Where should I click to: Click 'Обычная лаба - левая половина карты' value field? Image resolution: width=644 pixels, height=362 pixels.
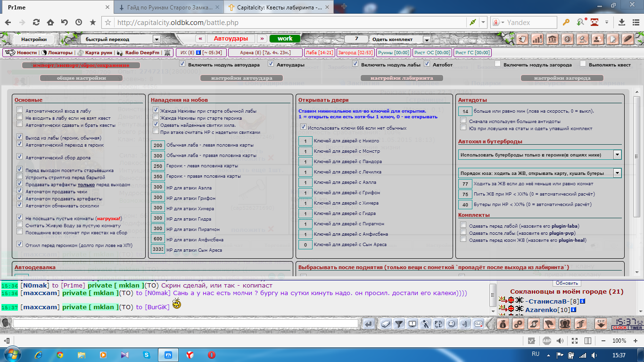pos(158,145)
